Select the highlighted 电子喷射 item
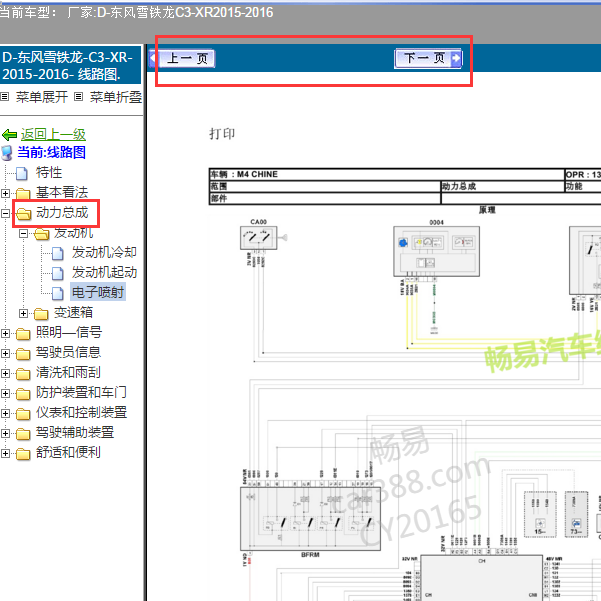Screen dimensions: 601x601 coord(98,292)
